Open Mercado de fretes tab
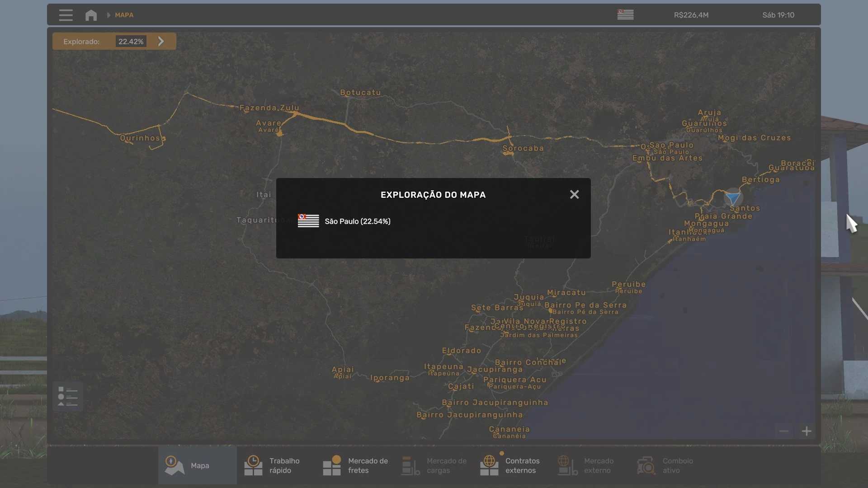Screen dimensions: 868x488 [x=355, y=465]
